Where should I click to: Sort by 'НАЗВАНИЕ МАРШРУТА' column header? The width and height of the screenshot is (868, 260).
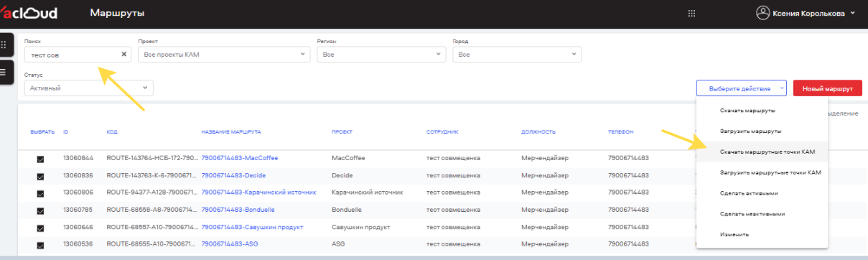[x=231, y=132]
